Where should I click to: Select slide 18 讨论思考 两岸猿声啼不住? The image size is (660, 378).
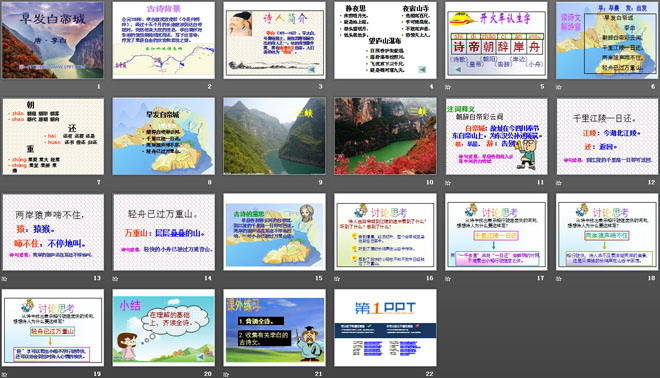point(607,232)
